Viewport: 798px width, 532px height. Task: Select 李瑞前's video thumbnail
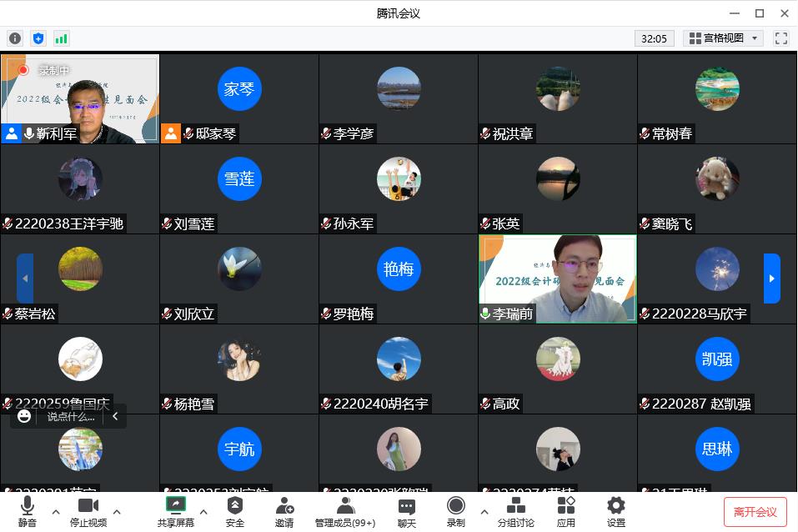(x=557, y=279)
